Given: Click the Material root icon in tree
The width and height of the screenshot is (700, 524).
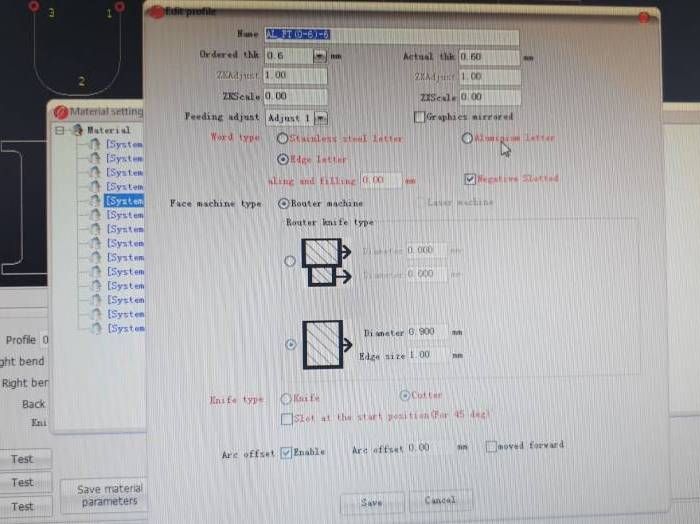Looking at the screenshot, I should [x=78, y=130].
